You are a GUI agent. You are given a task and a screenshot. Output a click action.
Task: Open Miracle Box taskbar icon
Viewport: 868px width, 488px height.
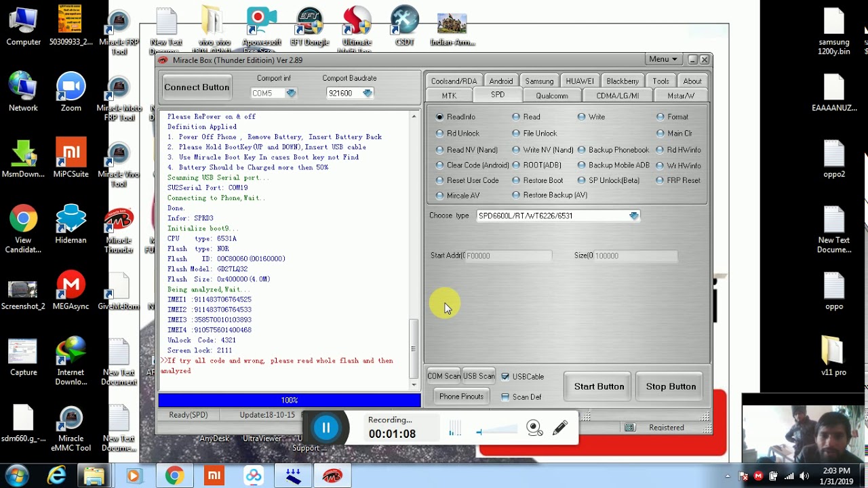[x=332, y=476]
